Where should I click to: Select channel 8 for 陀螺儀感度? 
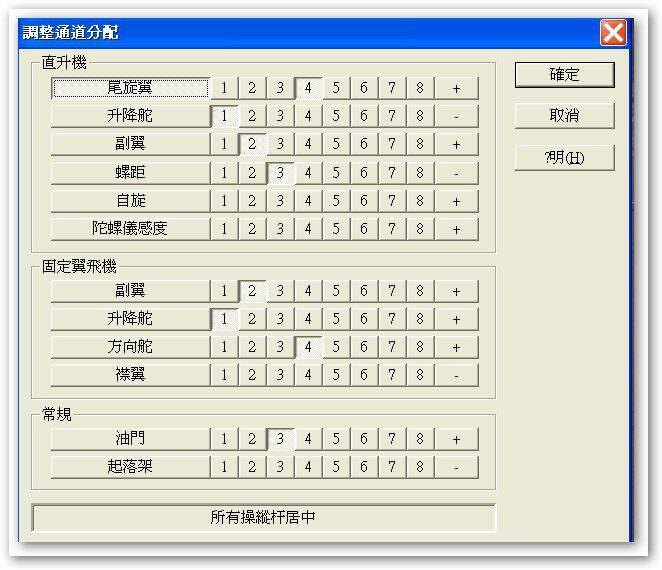pyautogui.click(x=420, y=229)
